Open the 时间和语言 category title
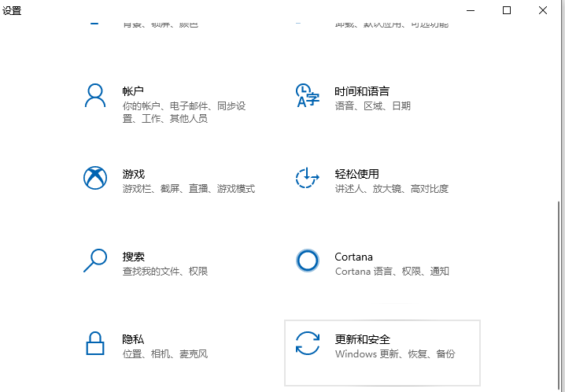 tap(362, 91)
